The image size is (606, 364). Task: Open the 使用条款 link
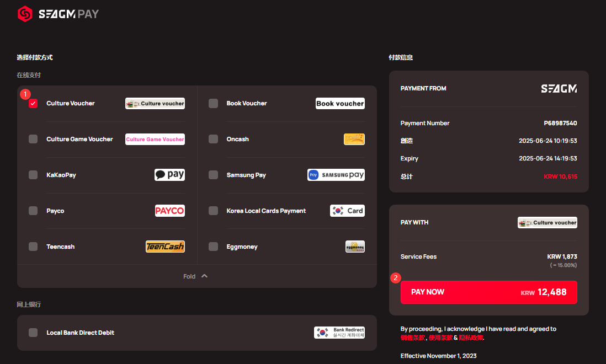440,338
